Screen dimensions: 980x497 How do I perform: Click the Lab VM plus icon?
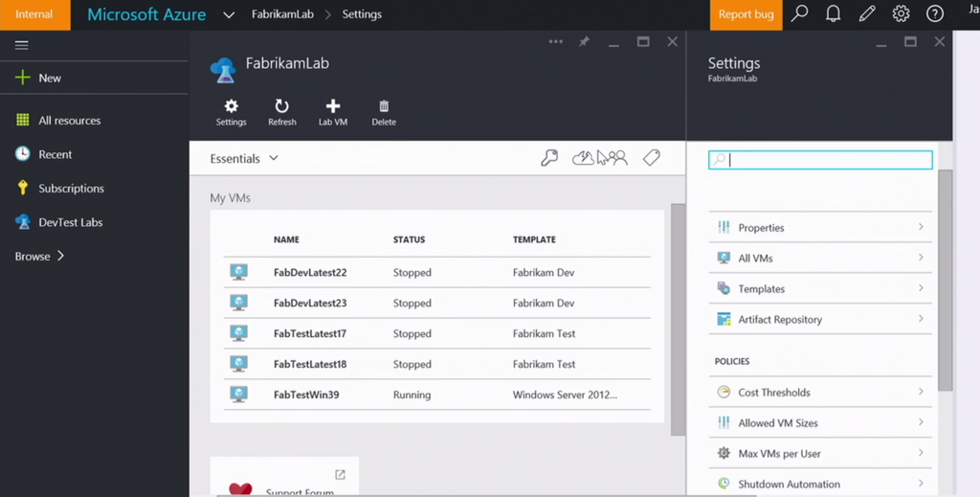[332, 107]
